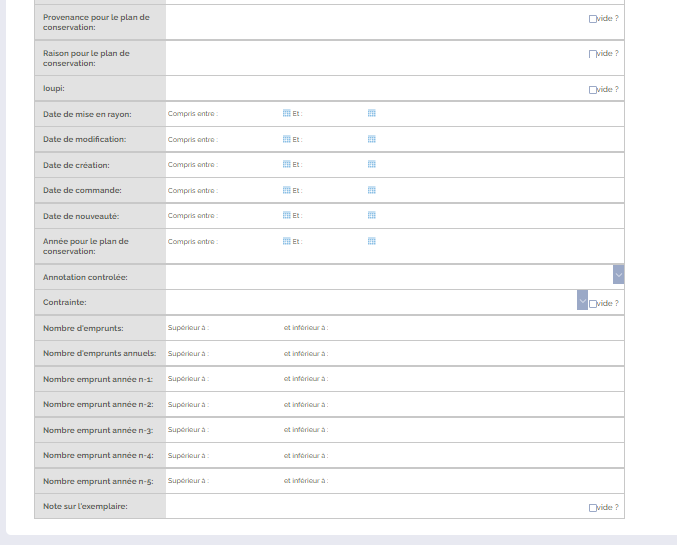This screenshot has height=545, width=677.
Task: Click 'Et' end date field for Date de mise en rayon
Action: click(335, 114)
